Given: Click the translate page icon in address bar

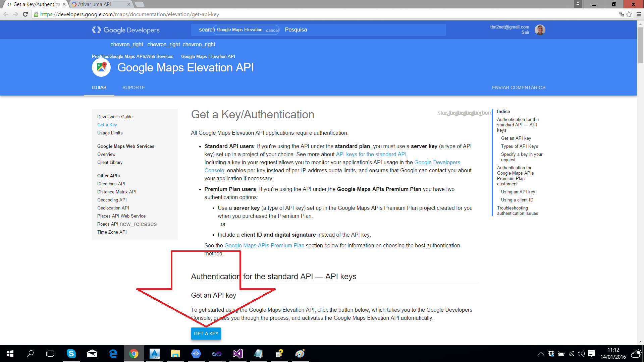Looking at the screenshot, I should click(x=622, y=14).
